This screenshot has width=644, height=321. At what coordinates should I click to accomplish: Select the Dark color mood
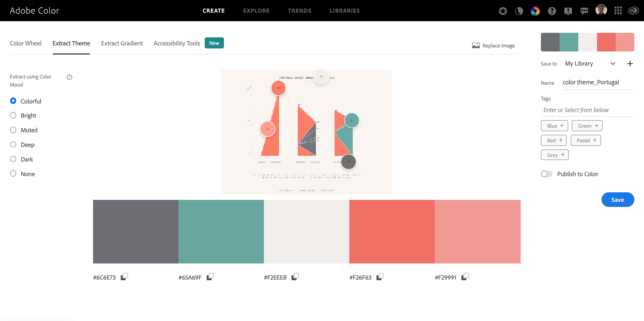(13, 159)
